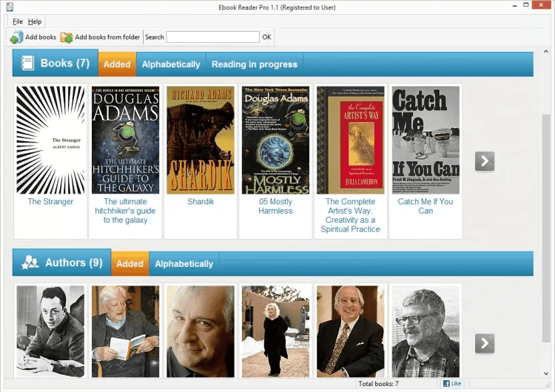Sort books by Added tab
This screenshot has height=392, width=555.
117,64
